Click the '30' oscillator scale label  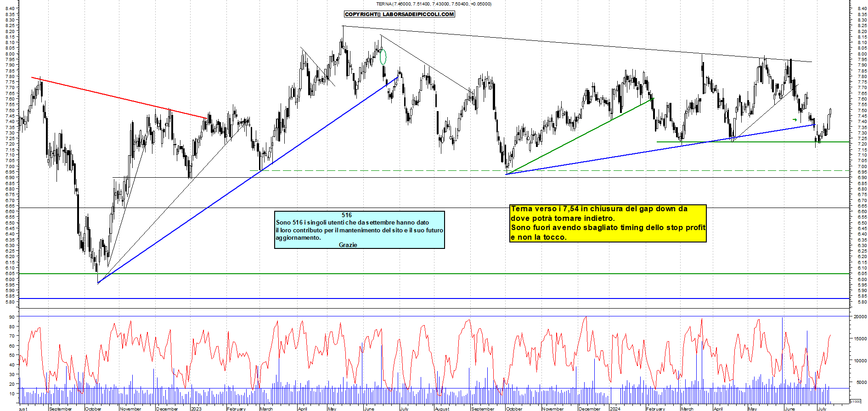point(11,375)
